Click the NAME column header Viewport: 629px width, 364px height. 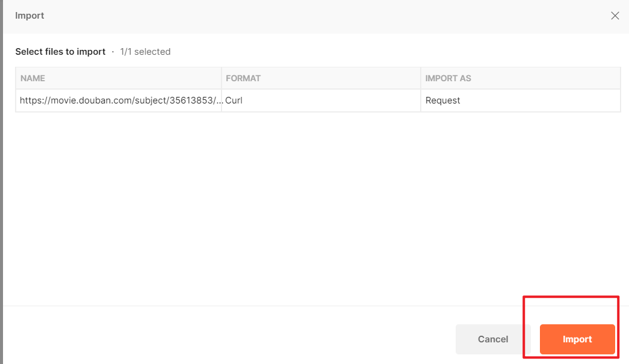(33, 78)
